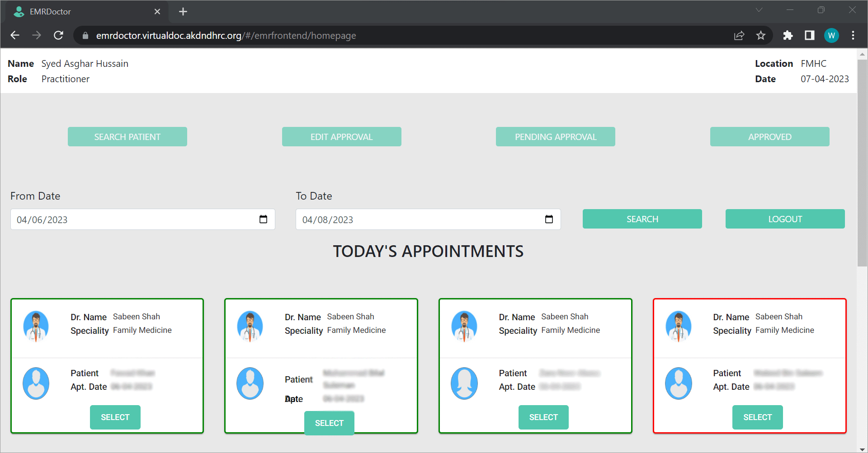Viewport: 868px width, 453px height.
Task: Click the browser back navigation arrow
Action: tap(15, 35)
